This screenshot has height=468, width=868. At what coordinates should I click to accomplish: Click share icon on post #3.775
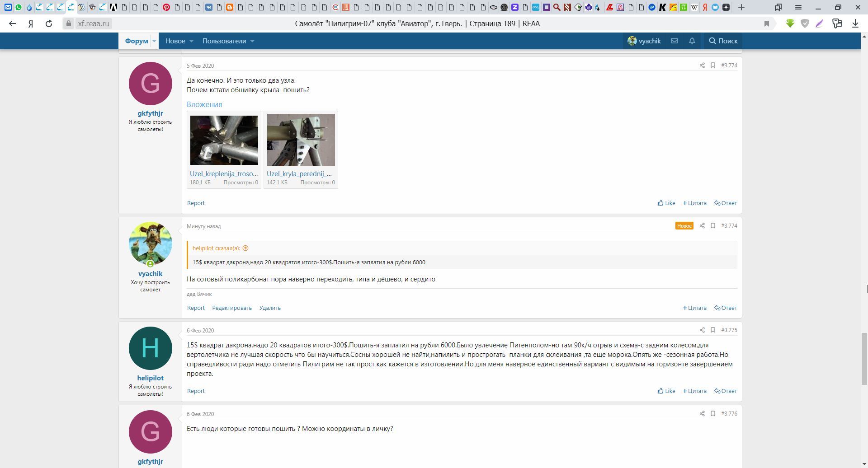pos(702,330)
